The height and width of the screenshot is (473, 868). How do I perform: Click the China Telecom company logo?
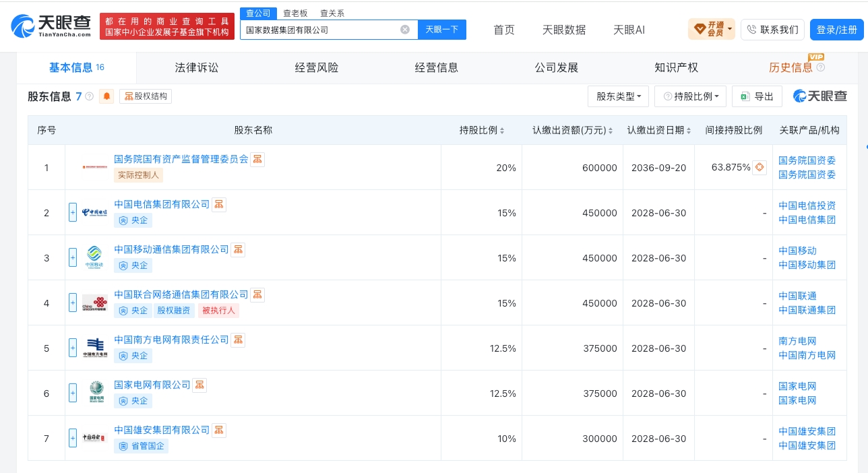pos(94,213)
